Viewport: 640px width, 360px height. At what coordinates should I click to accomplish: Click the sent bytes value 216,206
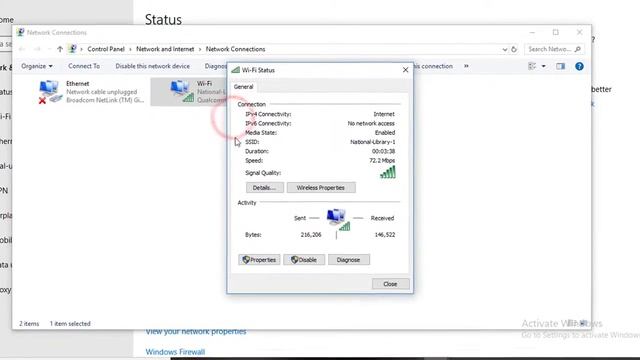pos(311,235)
